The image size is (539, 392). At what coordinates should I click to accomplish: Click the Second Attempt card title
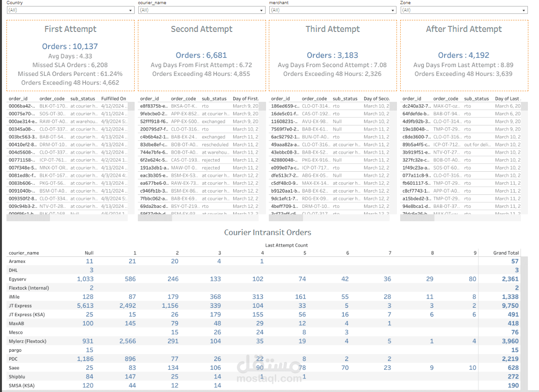(x=202, y=29)
